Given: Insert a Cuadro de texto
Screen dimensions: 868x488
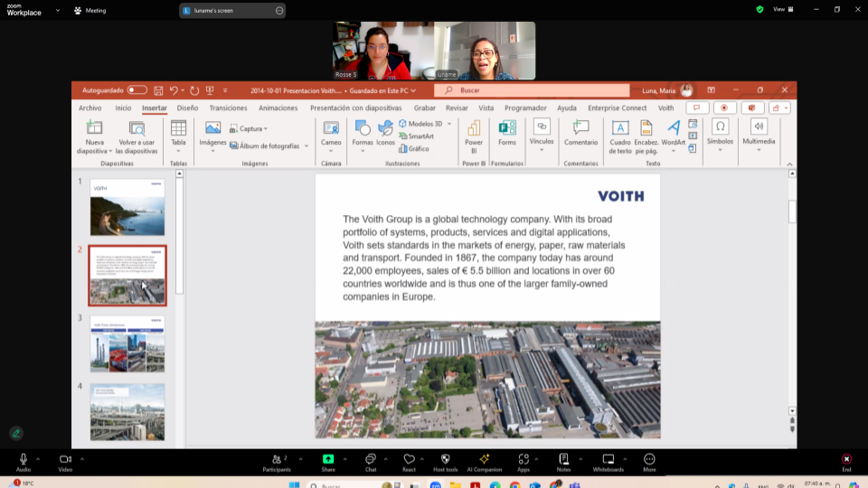Looking at the screenshot, I should 620,136.
